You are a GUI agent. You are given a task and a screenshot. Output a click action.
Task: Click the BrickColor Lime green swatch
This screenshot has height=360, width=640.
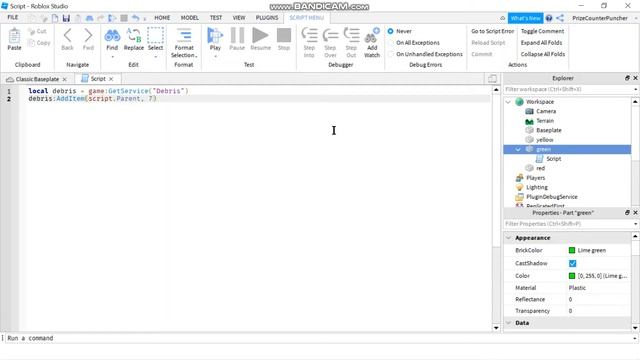pos(572,250)
